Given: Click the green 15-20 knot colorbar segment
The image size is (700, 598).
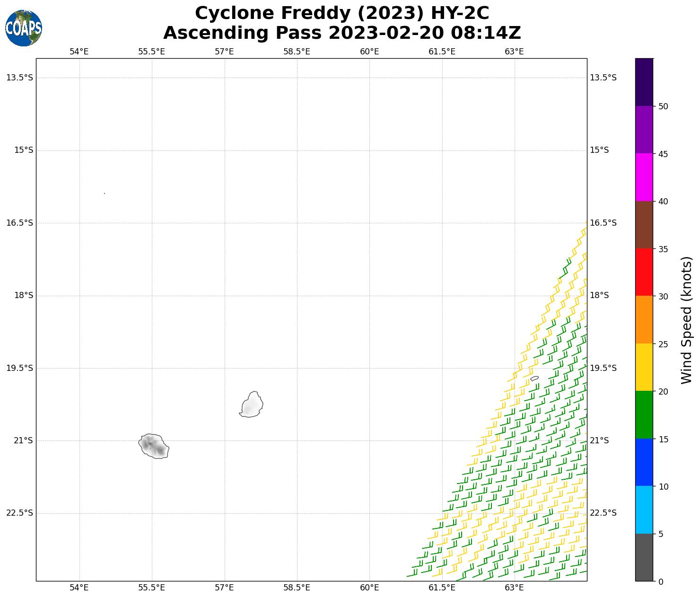Looking at the screenshot, I should (644, 414).
